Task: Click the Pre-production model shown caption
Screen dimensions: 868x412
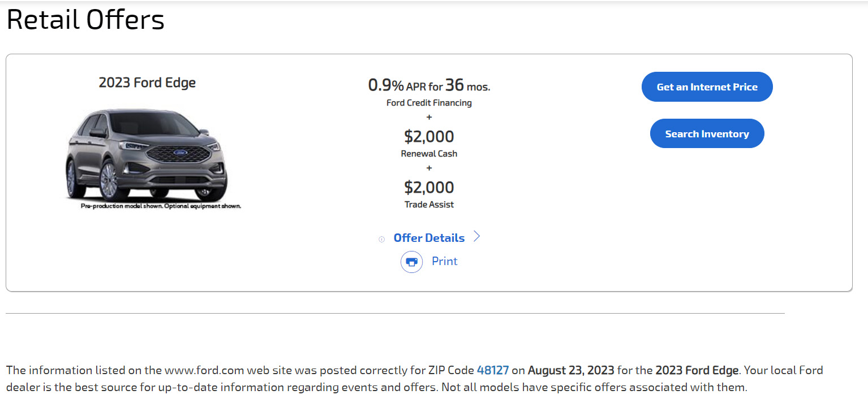Action: coord(161,206)
